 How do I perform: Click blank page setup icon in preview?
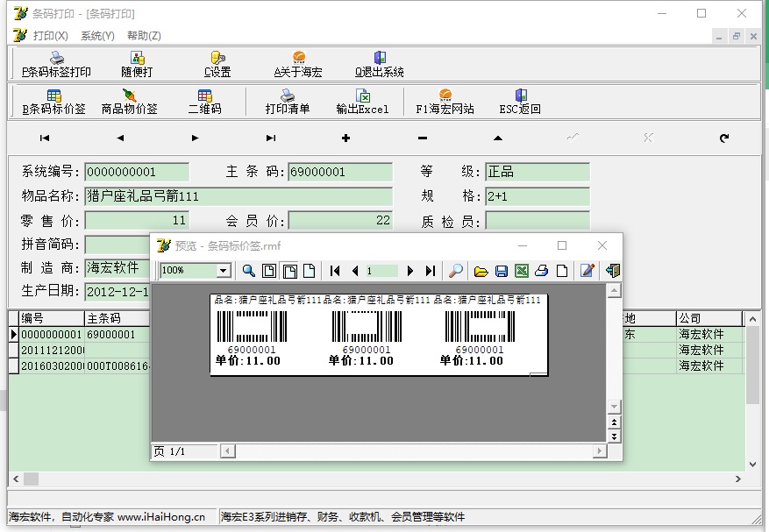pyautogui.click(x=562, y=271)
